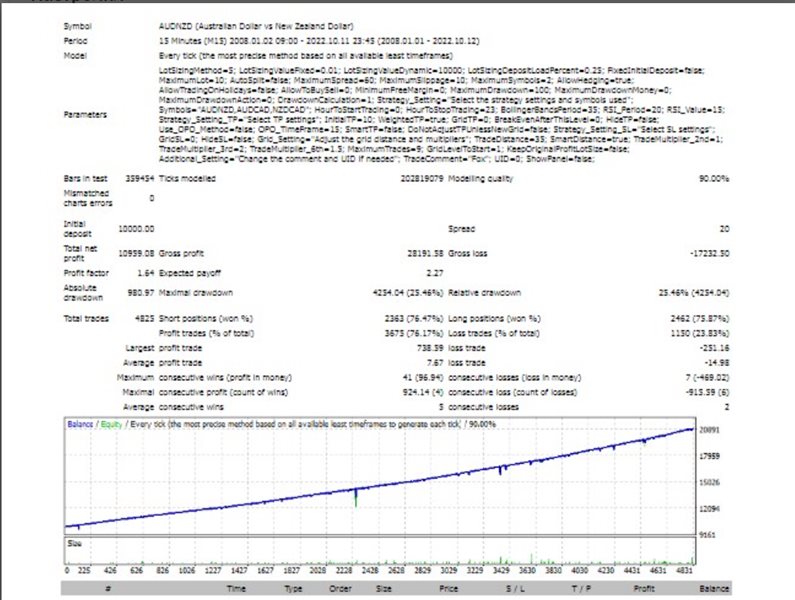The height and width of the screenshot is (600, 795).
Task: Click the 'Expected payoff' label
Action: tap(190, 273)
